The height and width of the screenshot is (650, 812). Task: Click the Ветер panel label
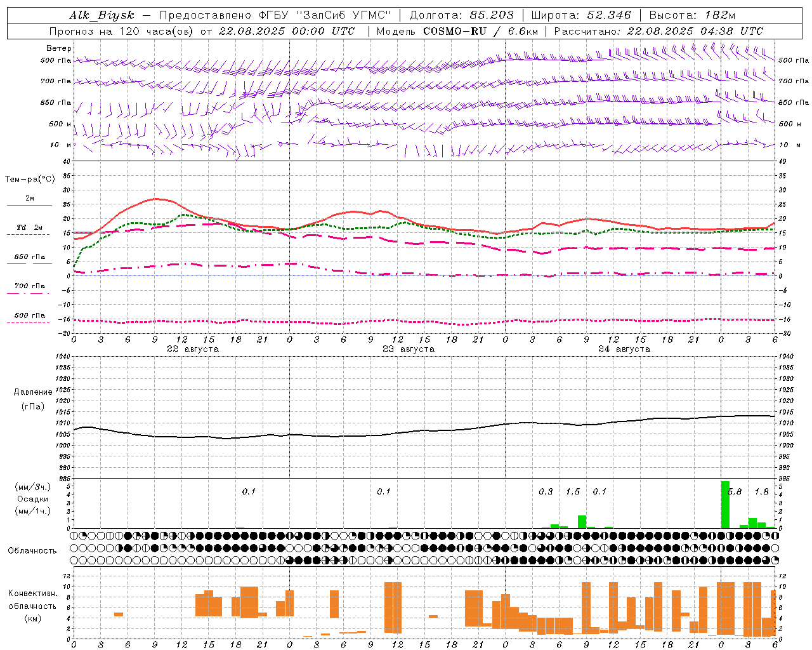coord(59,48)
